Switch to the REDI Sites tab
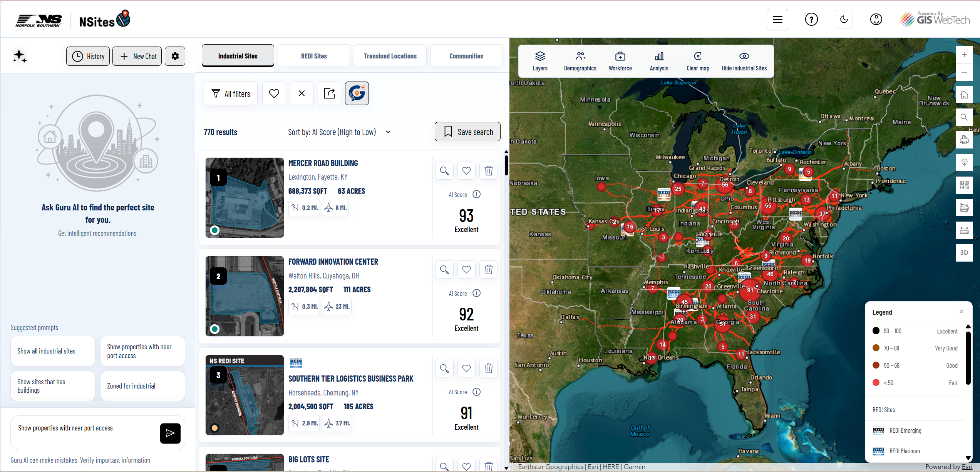Image resolution: width=980 pixels, height=472 pixels. point(314,56)
